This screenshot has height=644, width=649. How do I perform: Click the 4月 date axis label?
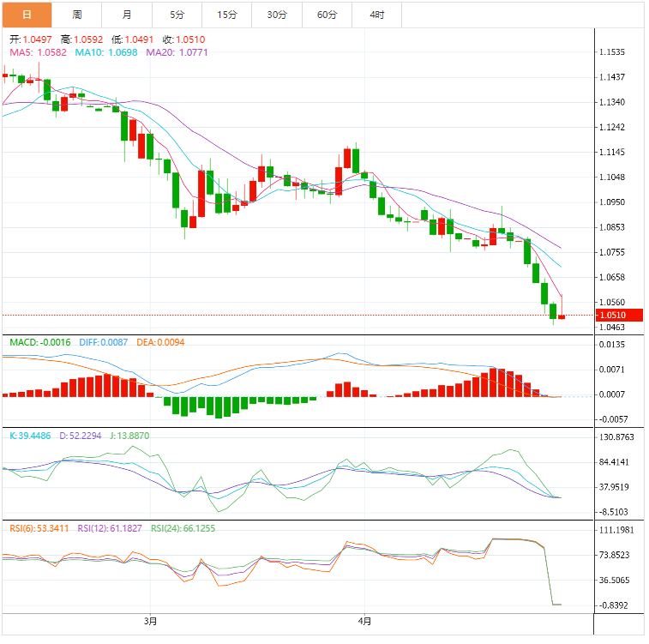pos(364,622)
